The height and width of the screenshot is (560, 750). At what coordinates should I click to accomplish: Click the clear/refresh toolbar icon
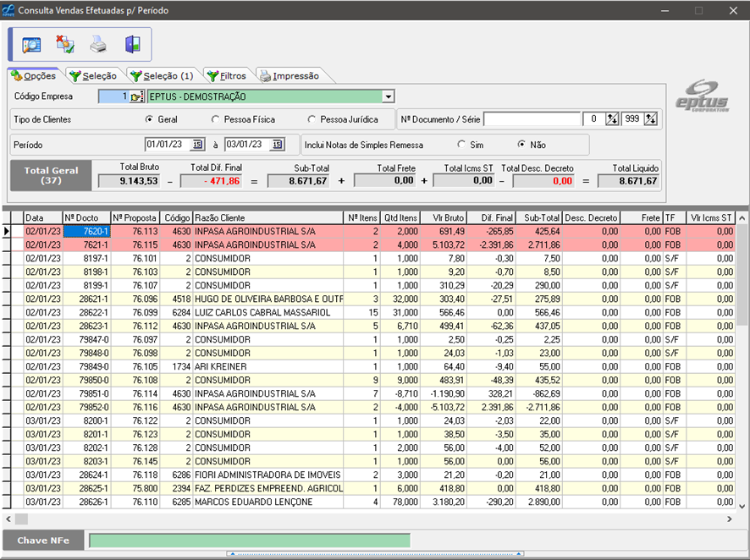(x=65, y=44)
